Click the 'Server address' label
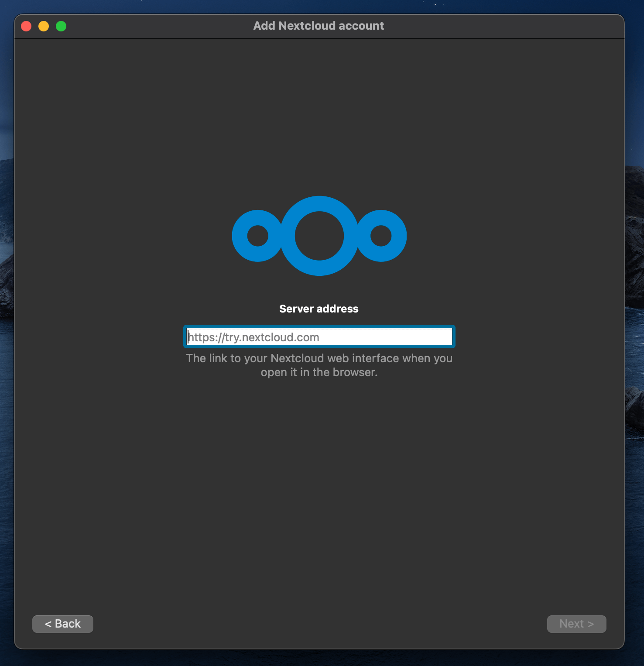The width and height of the screenshot is (644, 666). point(319,309)
